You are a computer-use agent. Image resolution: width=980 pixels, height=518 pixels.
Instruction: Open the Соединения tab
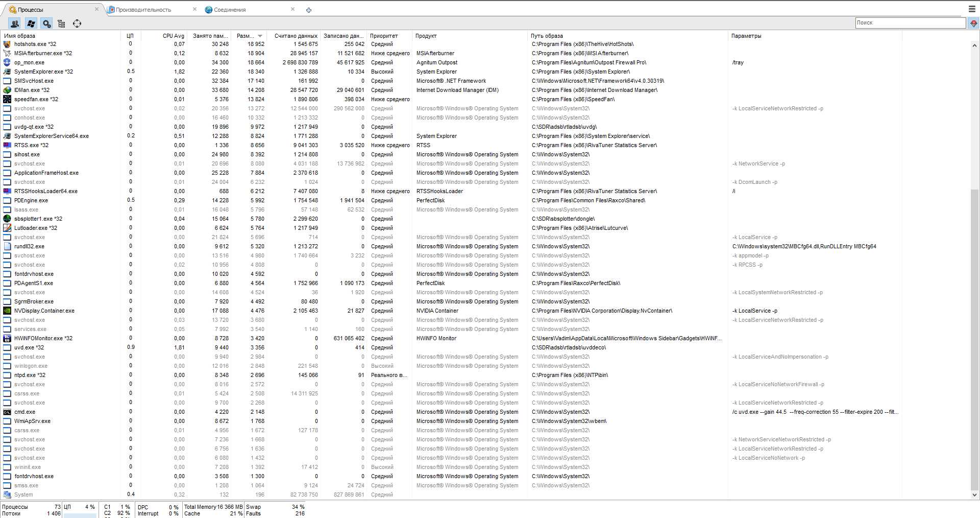(x=230, y=10)
